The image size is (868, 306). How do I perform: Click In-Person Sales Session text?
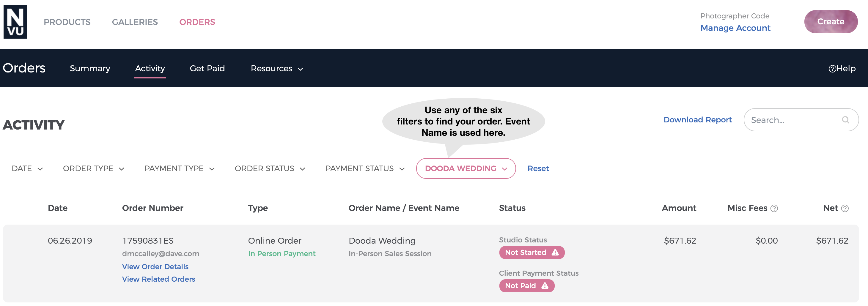click(390, 253)
